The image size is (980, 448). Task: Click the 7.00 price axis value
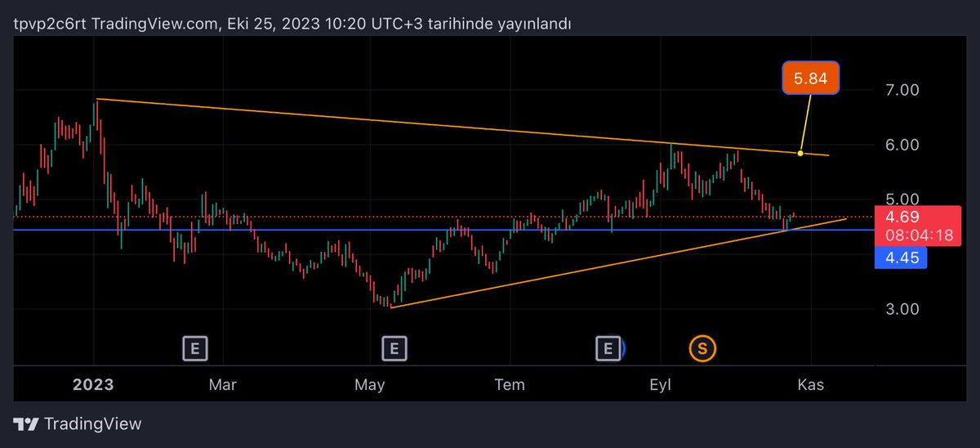902,90
